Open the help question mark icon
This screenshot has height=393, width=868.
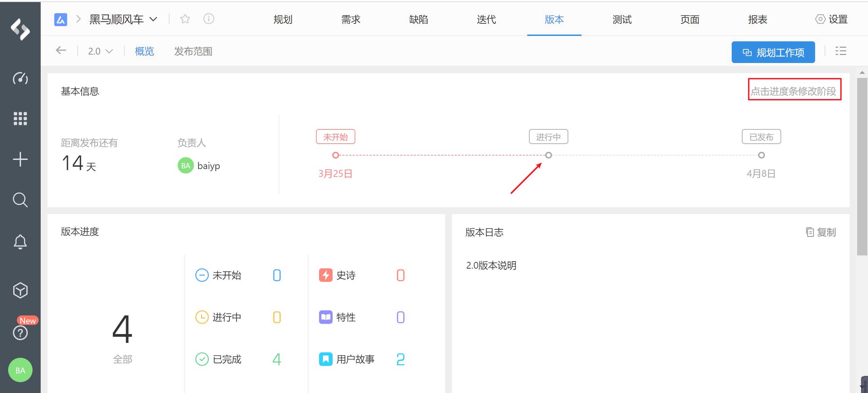click(x=20, y=333)
